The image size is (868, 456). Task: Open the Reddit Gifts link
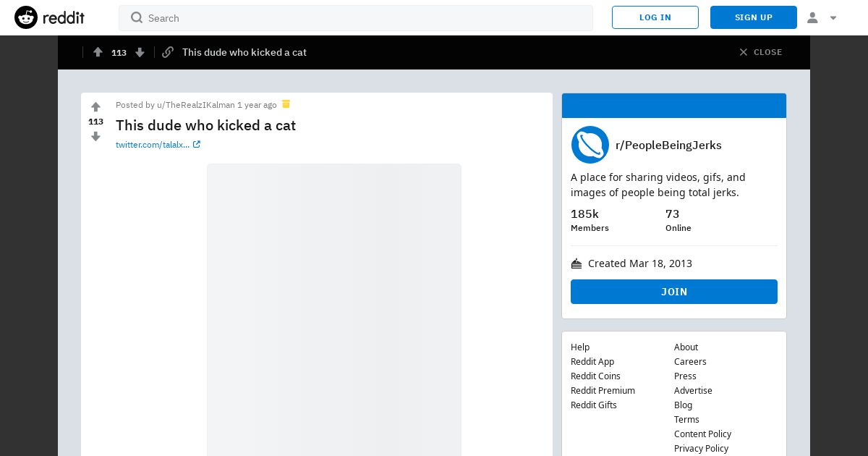click(x=594, y=405)
